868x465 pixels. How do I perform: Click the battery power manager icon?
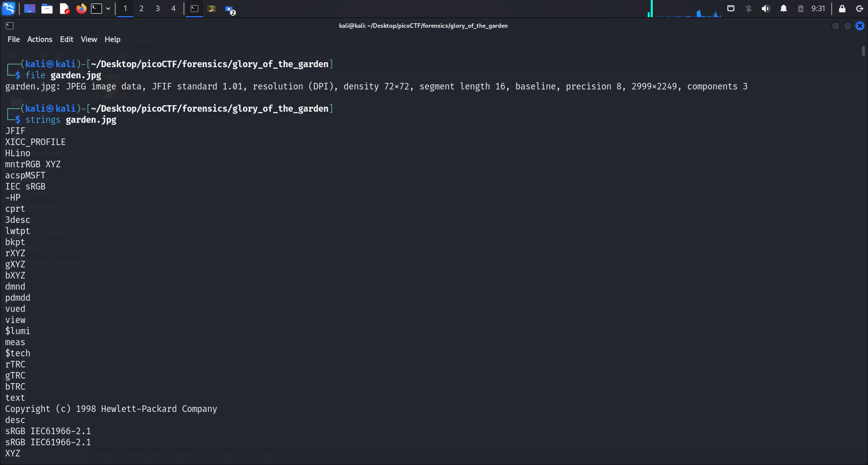(801, 9)
